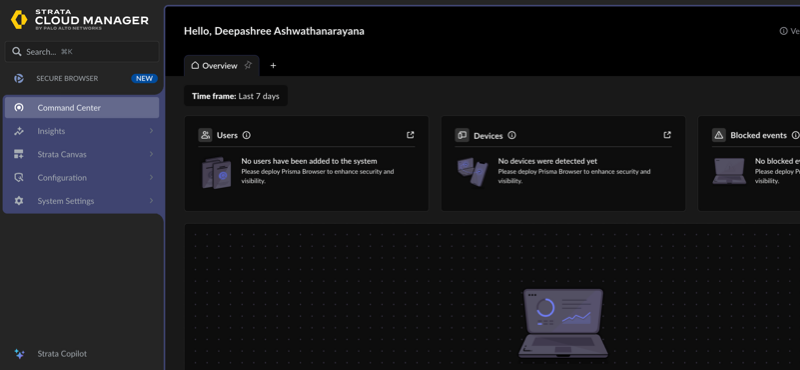Select Command Center in sidebar
Screen dimensions: 800x370
(x=82, y=108)
